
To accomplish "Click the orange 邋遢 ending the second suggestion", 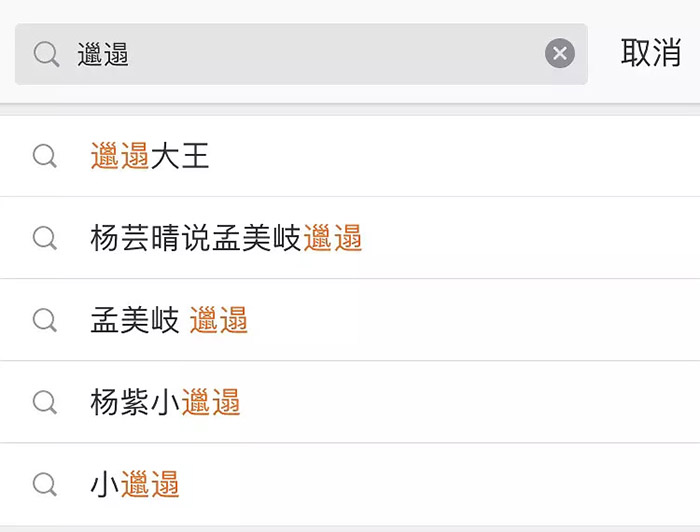I will [332, 238].
